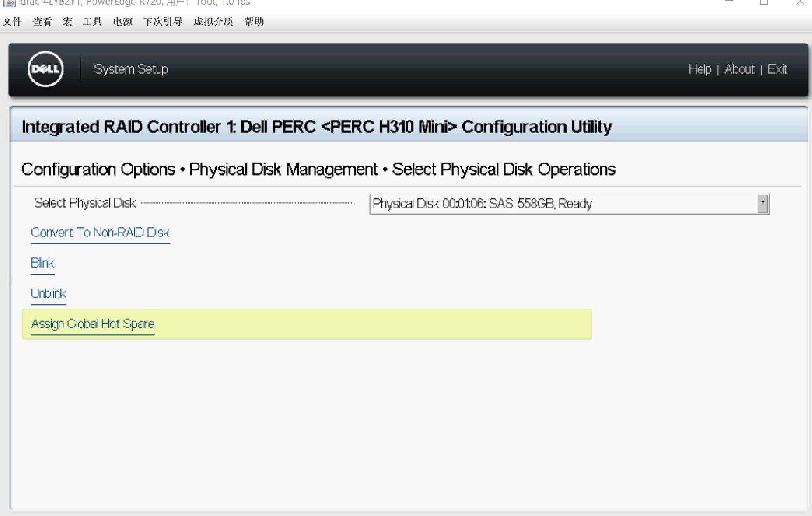Select the Blink disk operation

42,263
